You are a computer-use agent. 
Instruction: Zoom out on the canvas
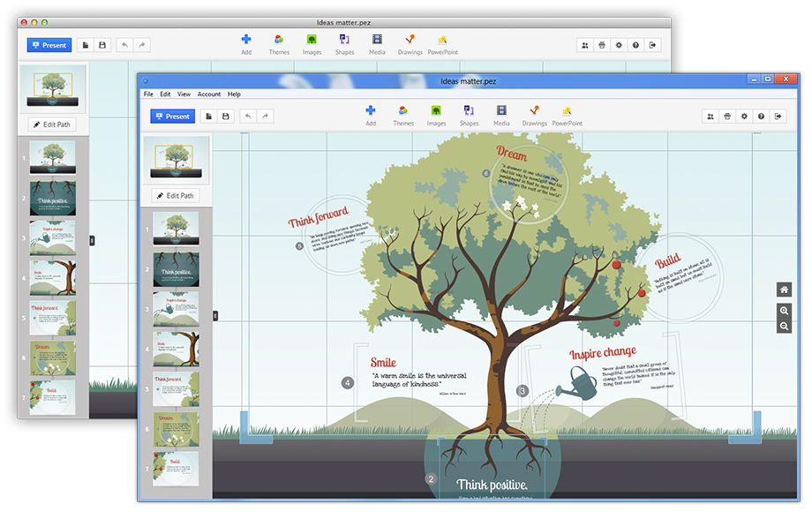[783, 326]
